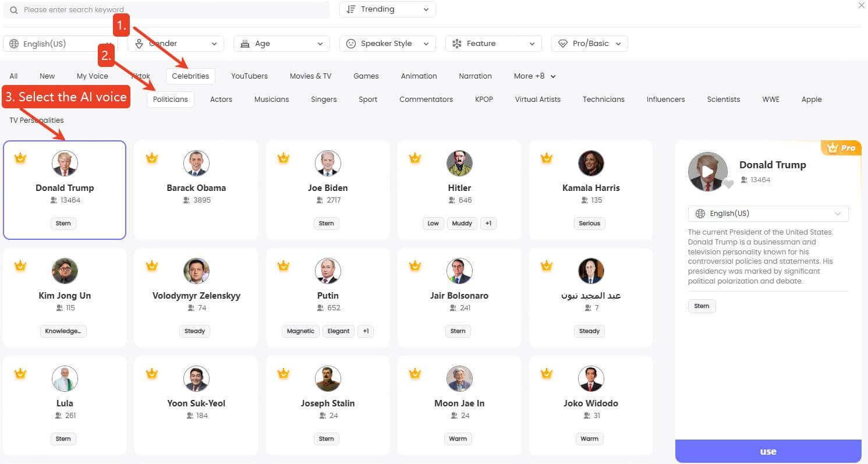Choose the KPOP subcategory
This screenshot has width=868, height=464.
point(484,100)
